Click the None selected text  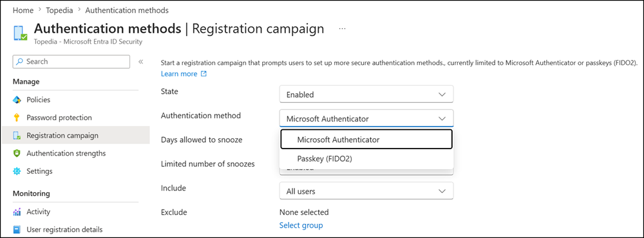point(304,212)
